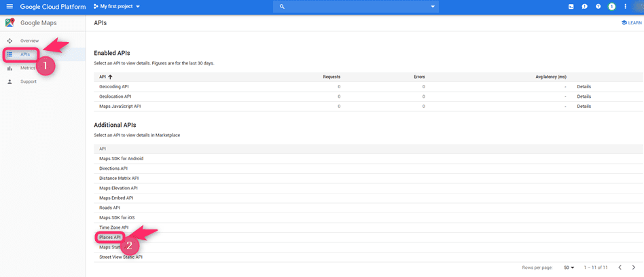644x277 pixels.
Task: Click the Enabled APIs heading
Action: 112,54
